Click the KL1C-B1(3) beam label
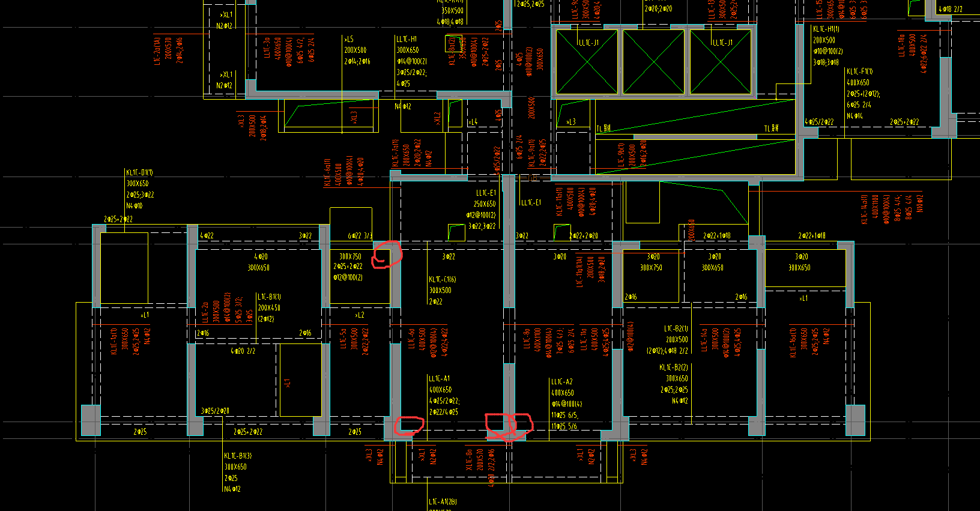Screen dimensions: 980x511 tap(238, 456)
